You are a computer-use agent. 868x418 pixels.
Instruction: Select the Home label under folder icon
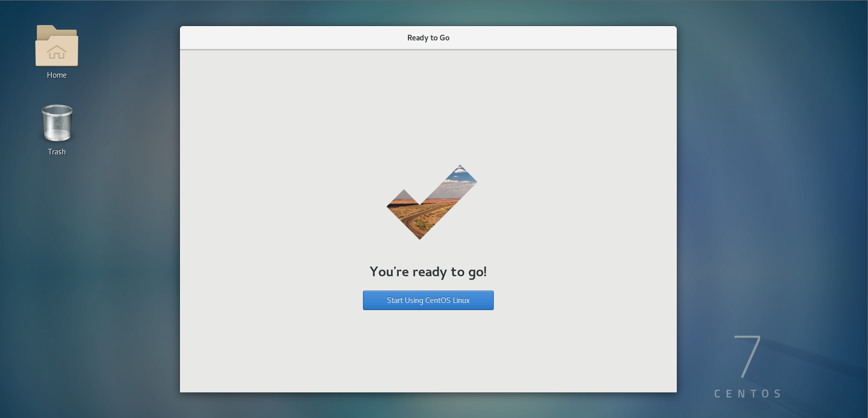(x=57, y=75)
